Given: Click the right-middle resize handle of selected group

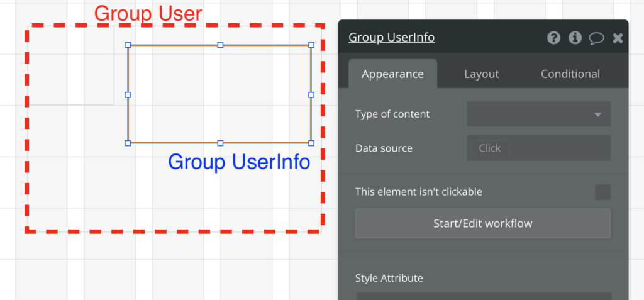Looking at the screenshot, I should [311, 95].
